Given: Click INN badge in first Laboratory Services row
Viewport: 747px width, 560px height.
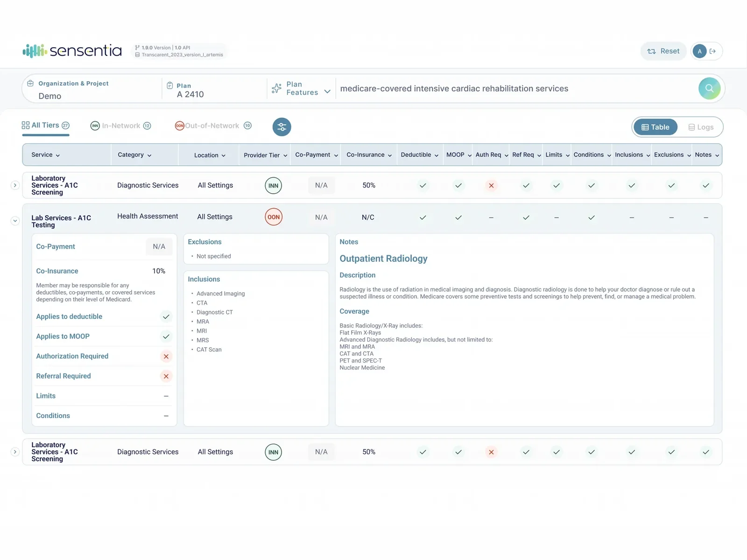Looking at the screenshot, I should click(274, 186).
